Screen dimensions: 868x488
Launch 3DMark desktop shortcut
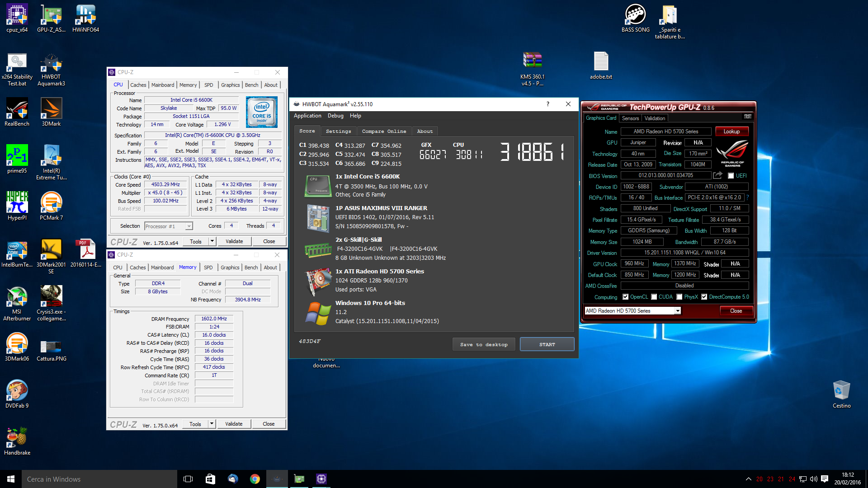pyautogui.click(x=51, y=112)
